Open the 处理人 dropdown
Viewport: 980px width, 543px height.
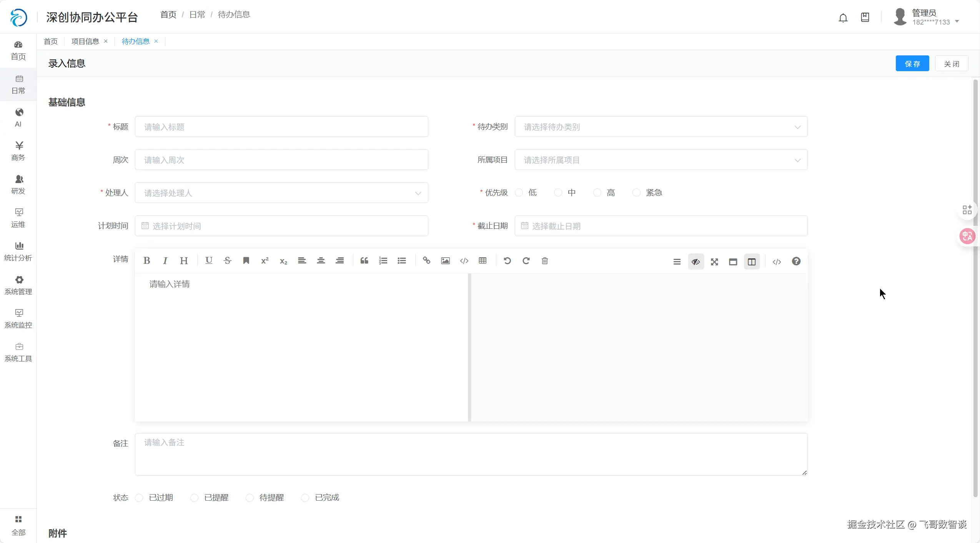281,193
